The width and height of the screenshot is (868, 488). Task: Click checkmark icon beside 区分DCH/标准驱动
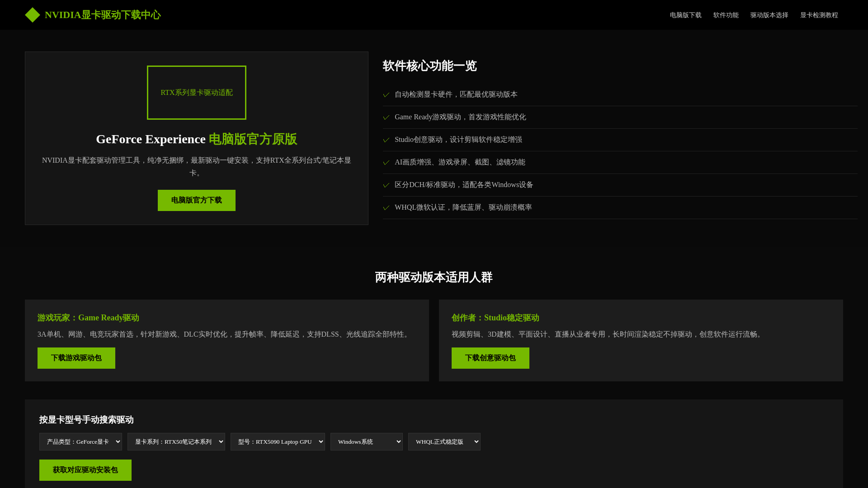point(386,185)
